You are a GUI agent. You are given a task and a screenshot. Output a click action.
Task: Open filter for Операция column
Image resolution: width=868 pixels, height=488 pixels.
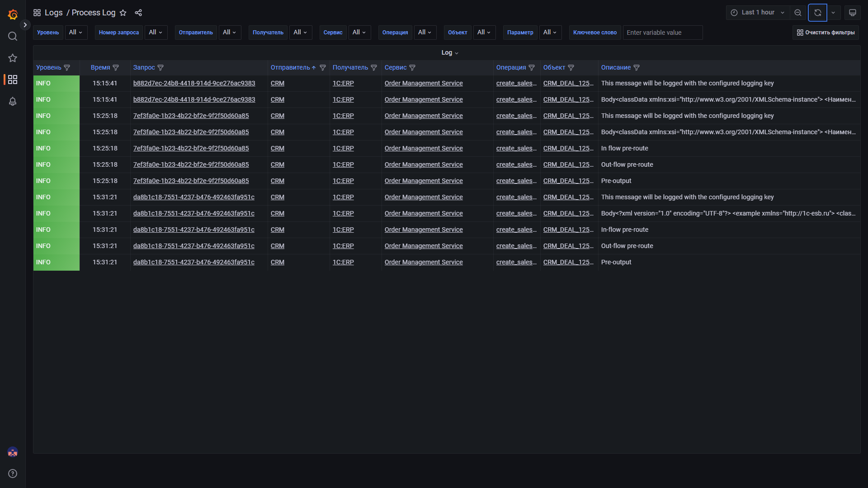click(x=532, y=68)
